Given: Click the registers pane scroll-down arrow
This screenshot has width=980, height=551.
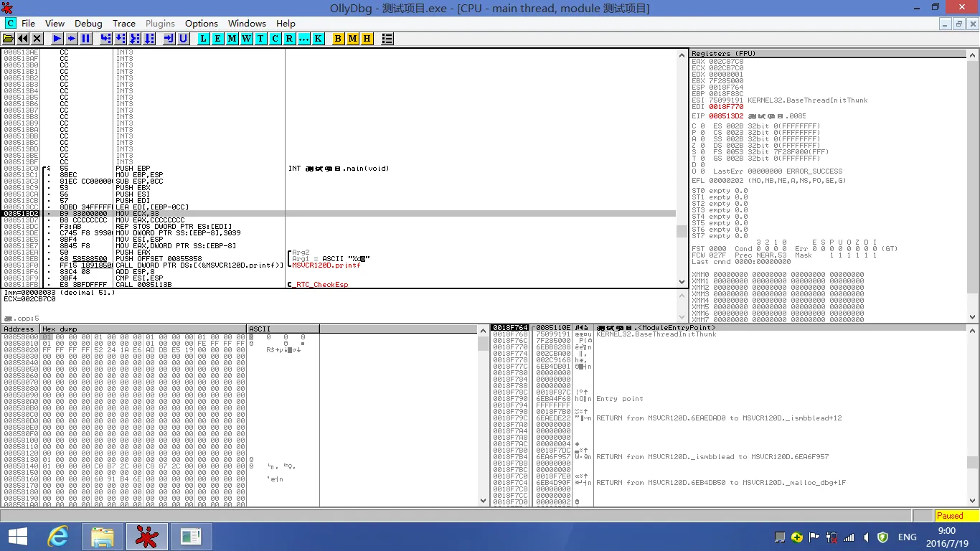Looking at the screenshot, I should point(973,316).
